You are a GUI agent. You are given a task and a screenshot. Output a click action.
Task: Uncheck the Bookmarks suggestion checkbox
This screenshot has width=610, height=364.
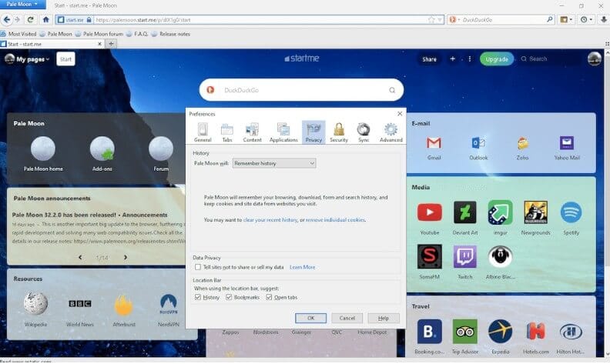point(229,297)
